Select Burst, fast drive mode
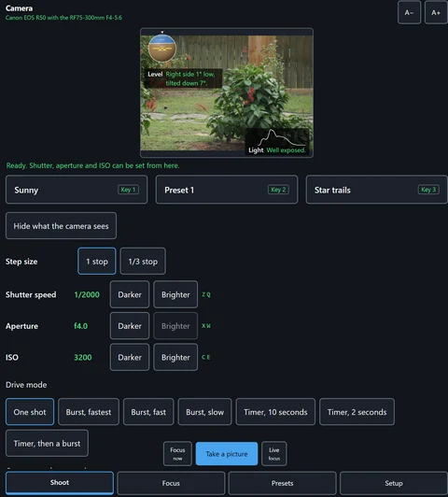 click(148, 412)
